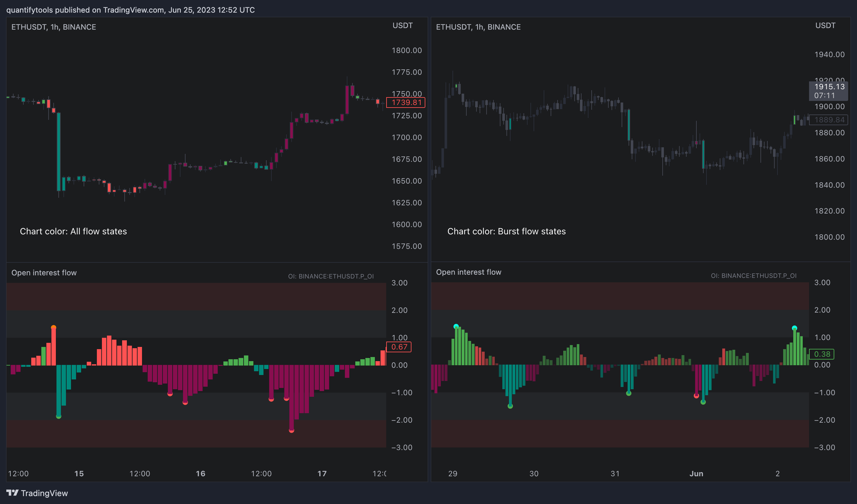The height and width of the screenshot is (504, 857).
Task: Click the 1800.00 price tick on right chart
Action: (x=830, y=237)
